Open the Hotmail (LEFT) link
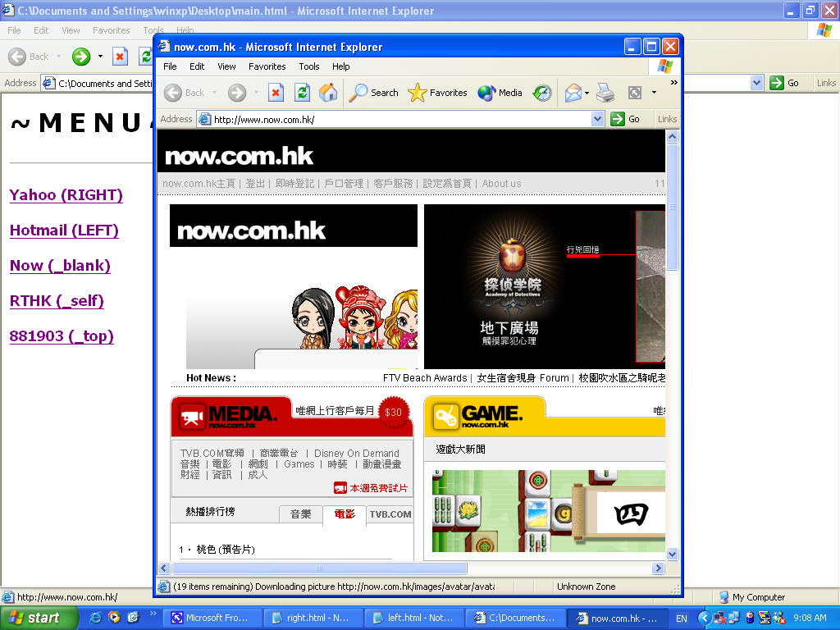 point(64,231)
